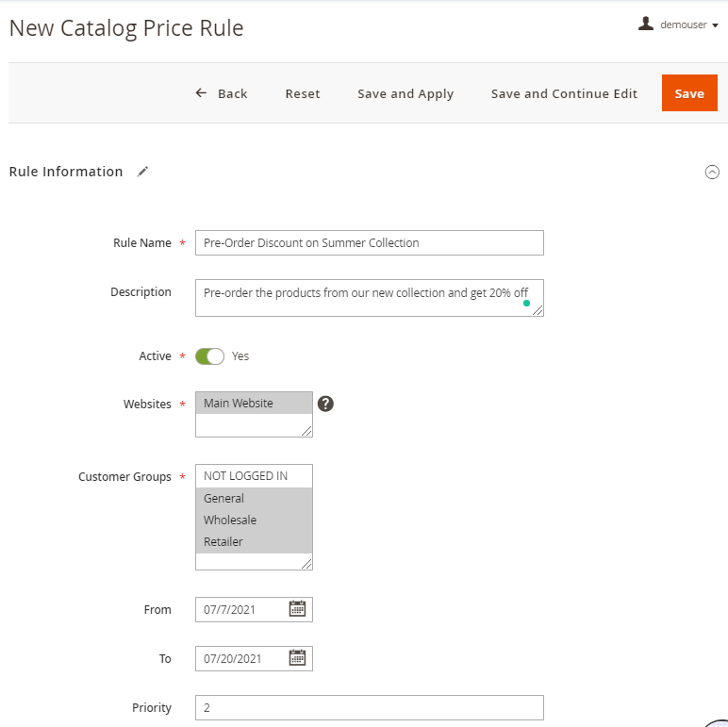Screen dimensions: 728x727
Task: Click the demouser account avatar icon
Action: [646, 24]
